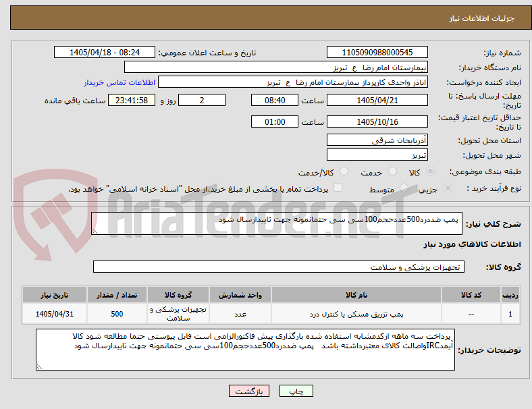
Task: Click the تبریز delivery city field
Action: pos(377,155)
